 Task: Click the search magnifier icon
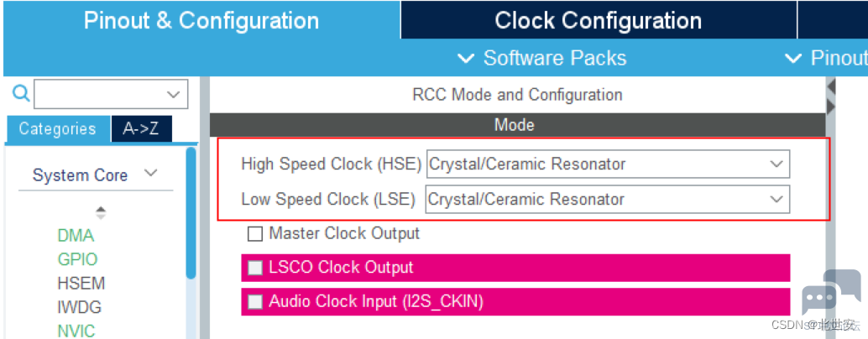pyautogui.click(x=19, y=92)
